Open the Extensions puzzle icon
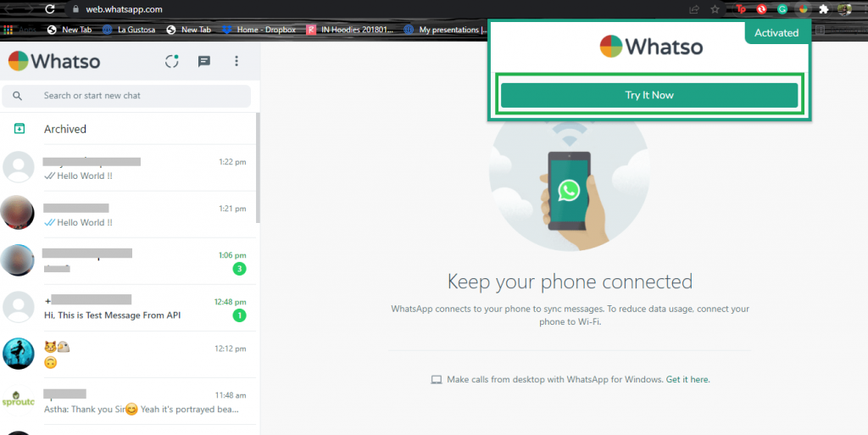 tap(824, 9)
